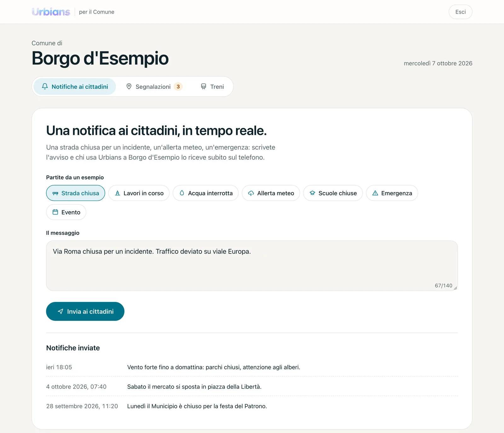Pick the Acqua interrotta example
Viewport: 504px width, 433px height.
206,193
